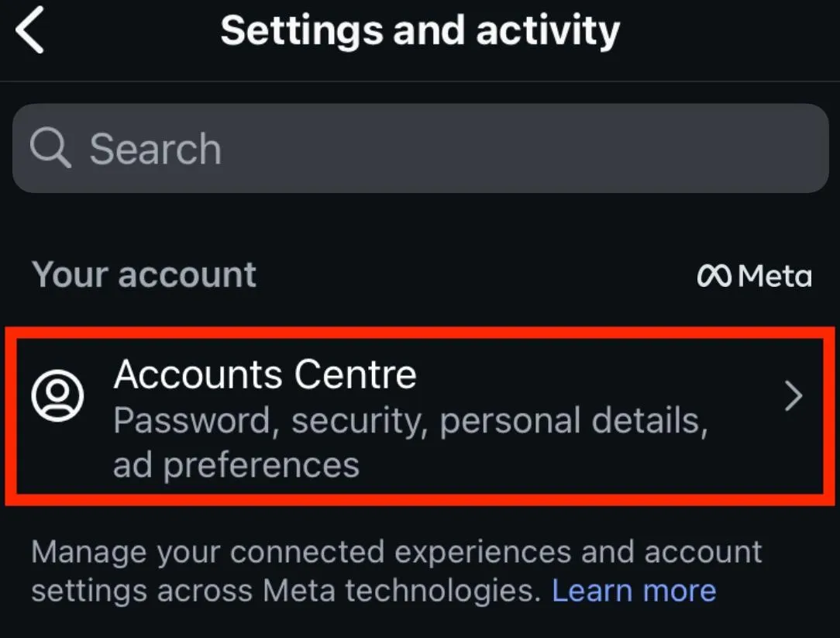Open Accounts Centre via its right chevron

click(793, 397)
